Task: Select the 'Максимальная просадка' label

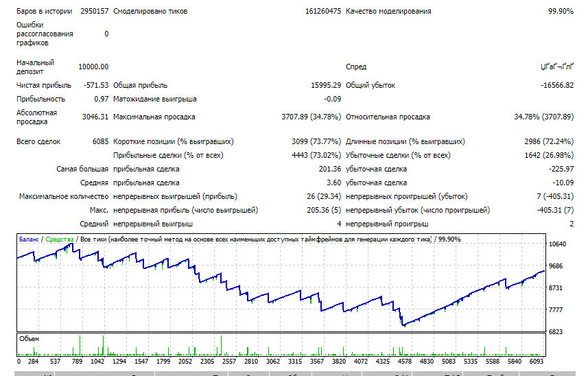Action: [x=154, y=117]
